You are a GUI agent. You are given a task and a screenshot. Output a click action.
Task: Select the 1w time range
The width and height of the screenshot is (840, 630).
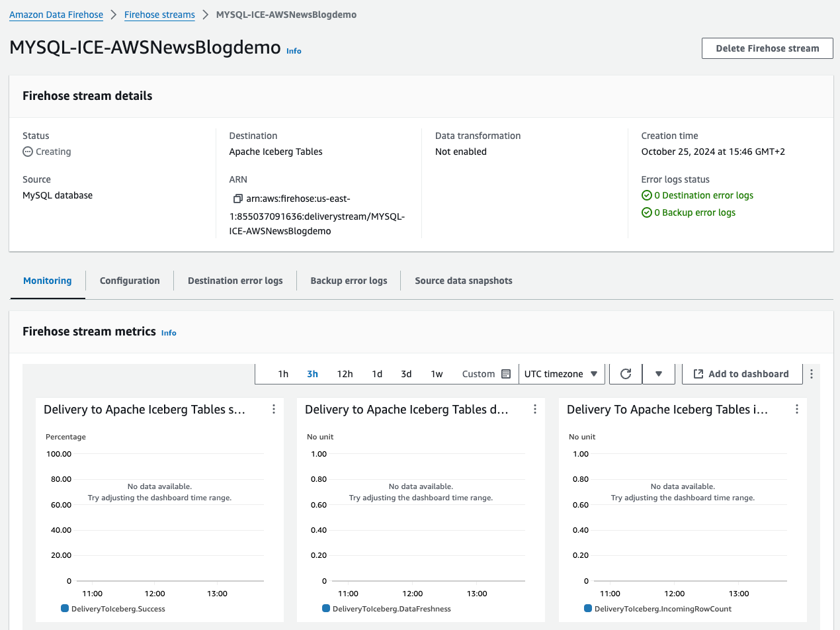(437, 374)
